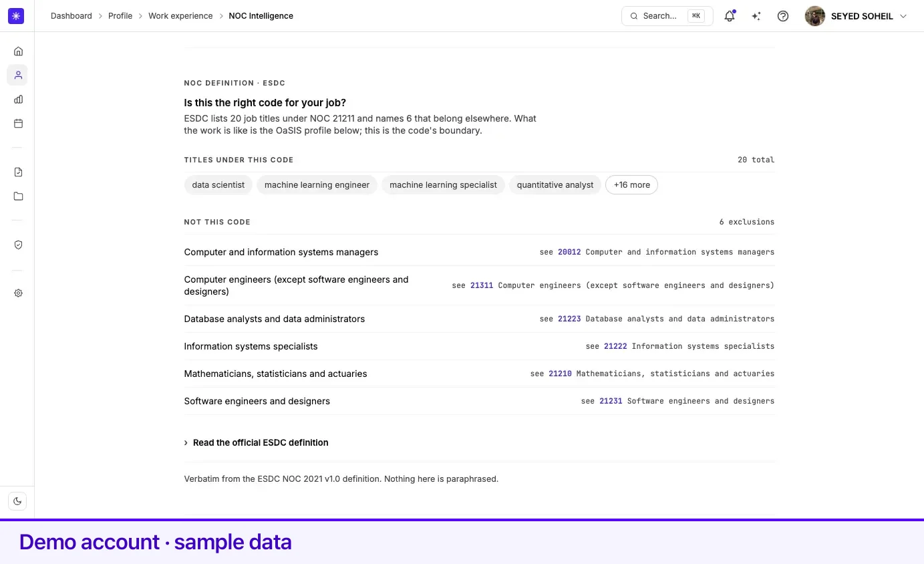Click the sparkle AI assistant icon
Screen dimensions: 924x564
click(x=756, y=16)
